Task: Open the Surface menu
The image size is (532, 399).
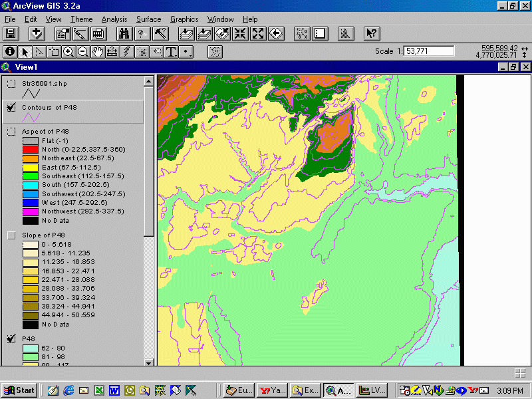Action: (x=148, y=19)
